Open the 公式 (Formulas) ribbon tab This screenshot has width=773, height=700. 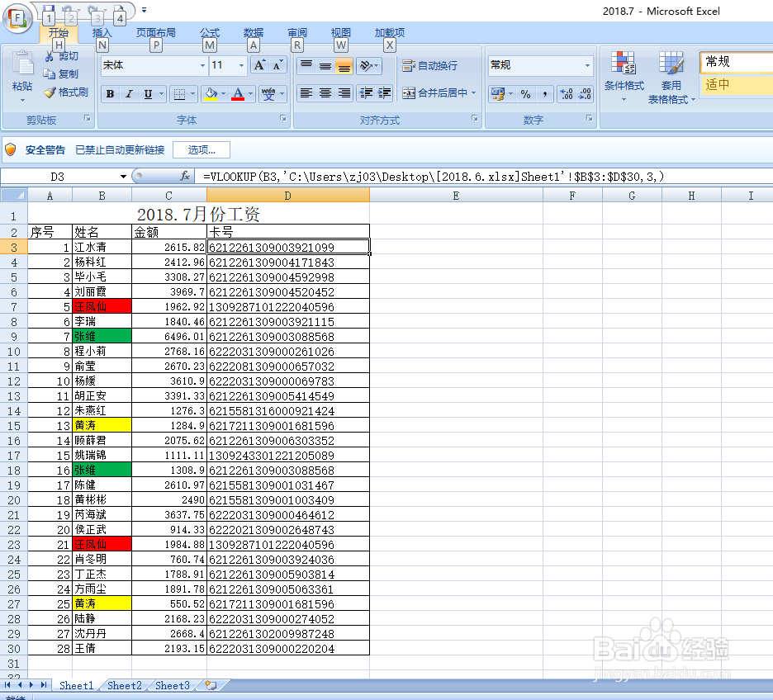point(210,33)
